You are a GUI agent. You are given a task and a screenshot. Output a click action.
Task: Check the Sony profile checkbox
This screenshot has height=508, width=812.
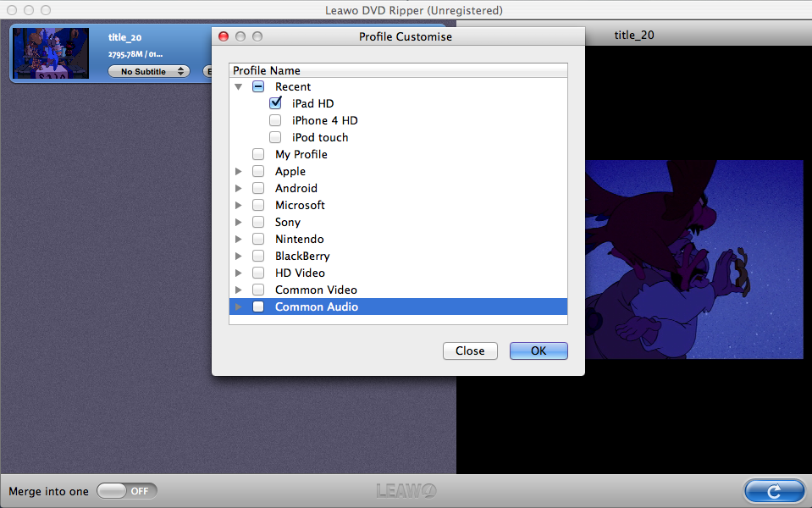(258, 222)
